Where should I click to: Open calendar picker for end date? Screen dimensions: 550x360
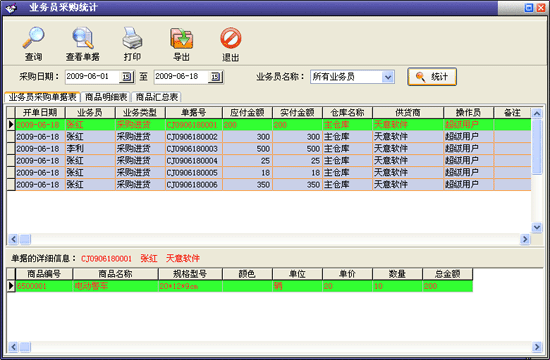click(216, 76)
